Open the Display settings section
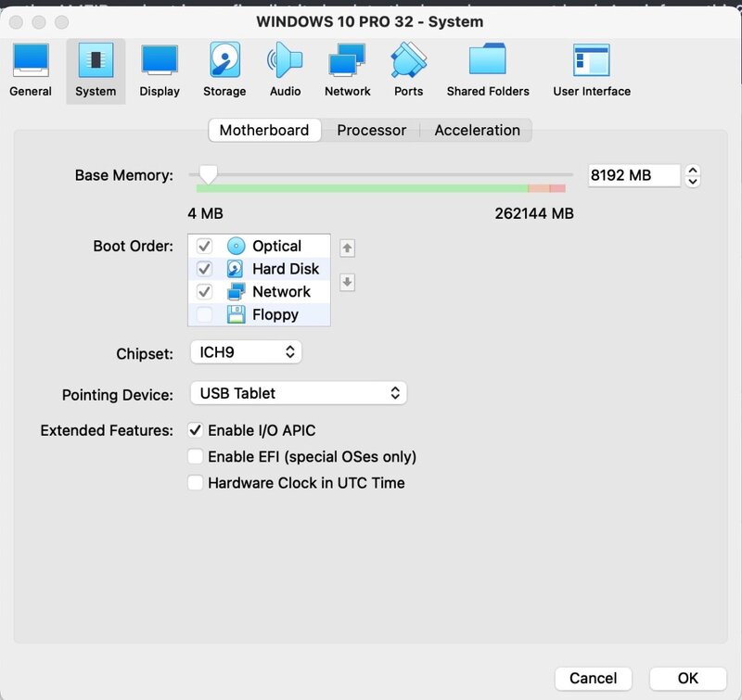This screenshot has height=700, width=742. pos(160,70)
